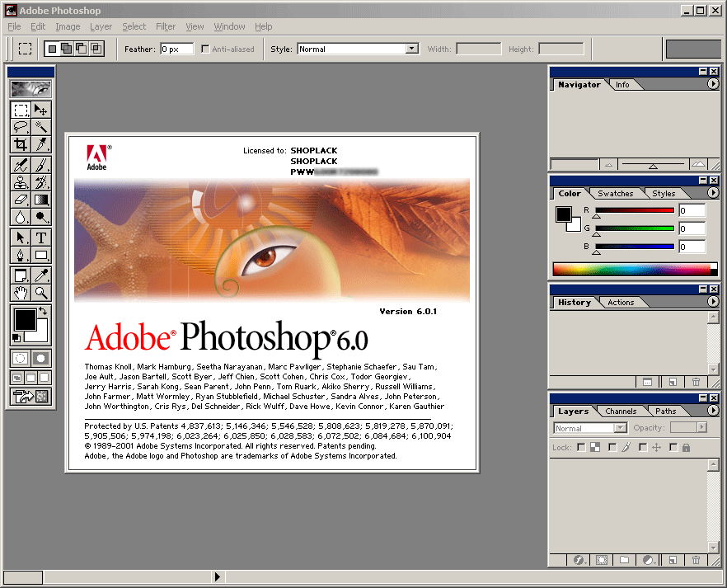
Task: Open the Layers blend mode dropdown
Action: [620, 428]
